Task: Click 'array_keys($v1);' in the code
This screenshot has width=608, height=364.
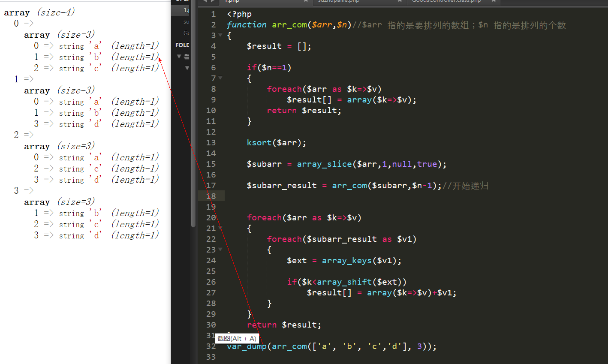Action: coord(362,261)
